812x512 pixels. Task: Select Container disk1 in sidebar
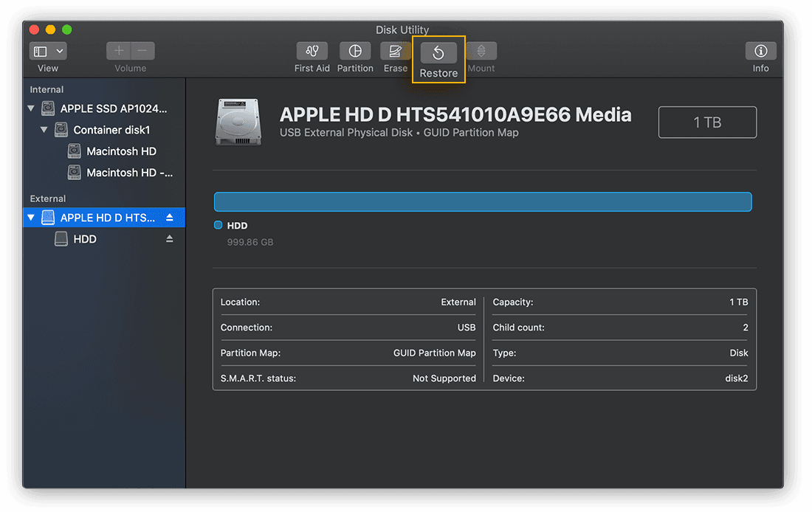pyautogui.click(x=103, y=130)
